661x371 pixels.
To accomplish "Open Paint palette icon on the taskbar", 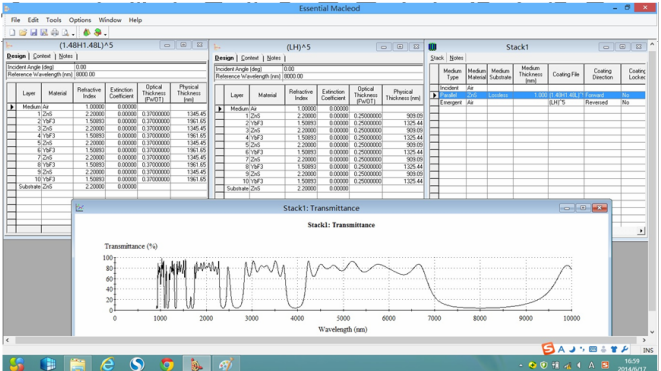I will pyautogui.click(x=226, y=363).
